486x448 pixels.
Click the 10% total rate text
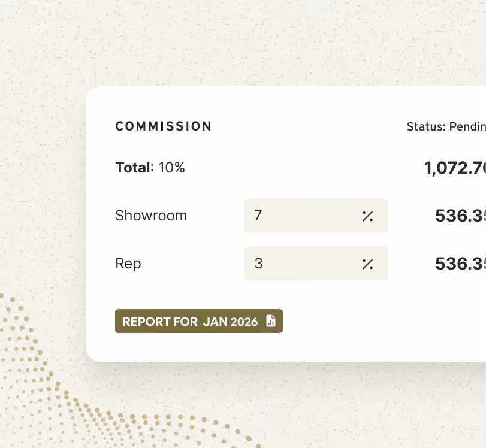point(171,168)
